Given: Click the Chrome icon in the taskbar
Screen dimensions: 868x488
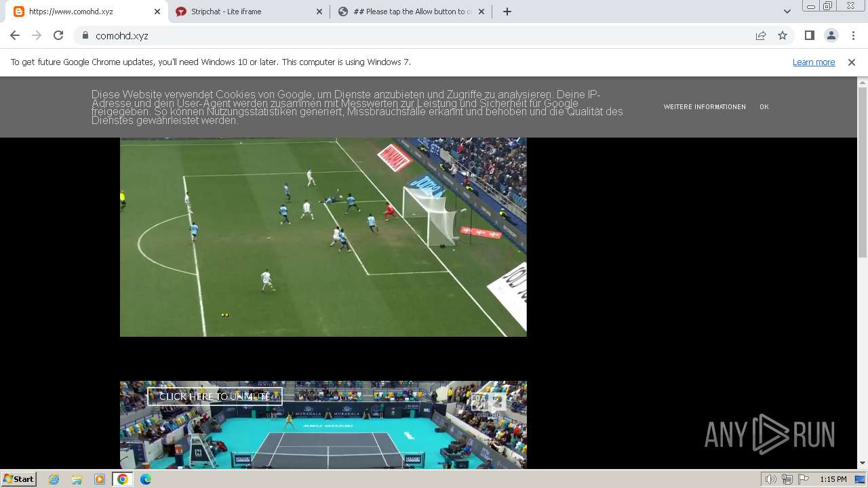Looking at the screenshot, I should coord(123,479).
